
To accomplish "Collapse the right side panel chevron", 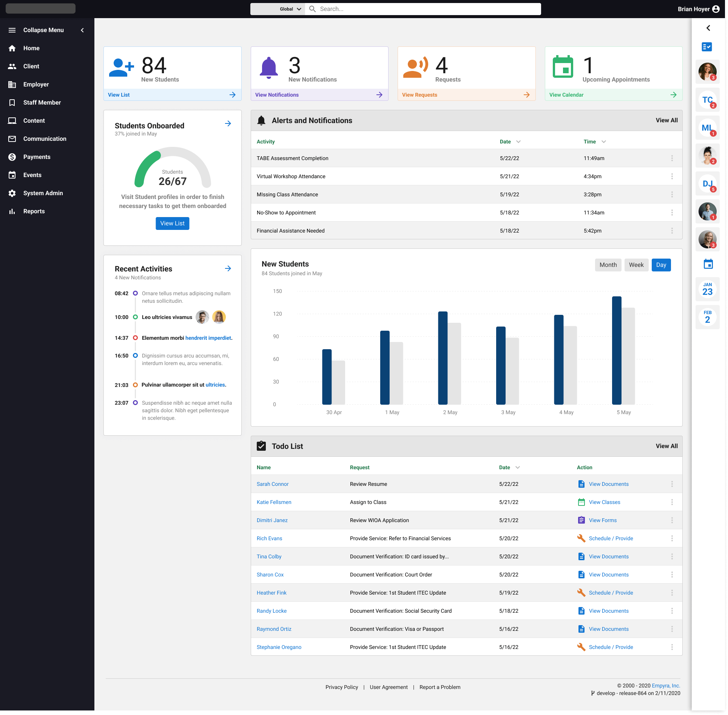I will (x=708, y=28).
